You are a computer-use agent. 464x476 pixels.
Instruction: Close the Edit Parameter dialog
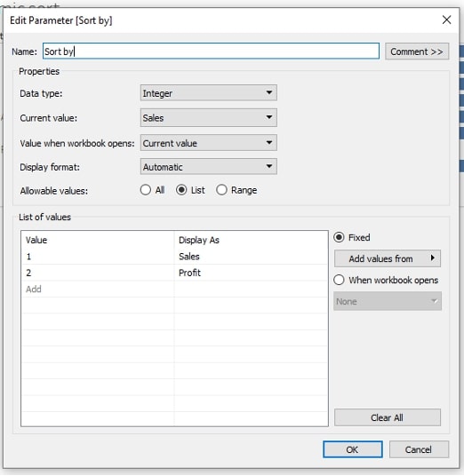tap(446, 20)
